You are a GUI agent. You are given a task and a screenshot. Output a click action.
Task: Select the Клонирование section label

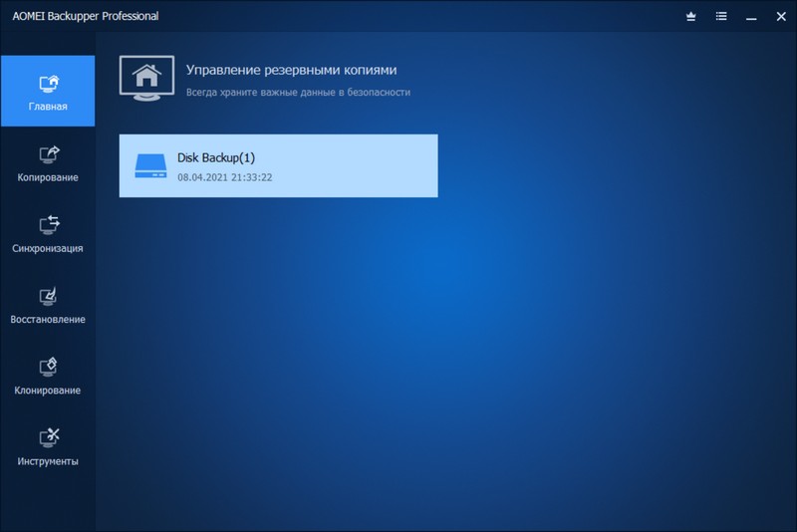(x=48, y=391)
